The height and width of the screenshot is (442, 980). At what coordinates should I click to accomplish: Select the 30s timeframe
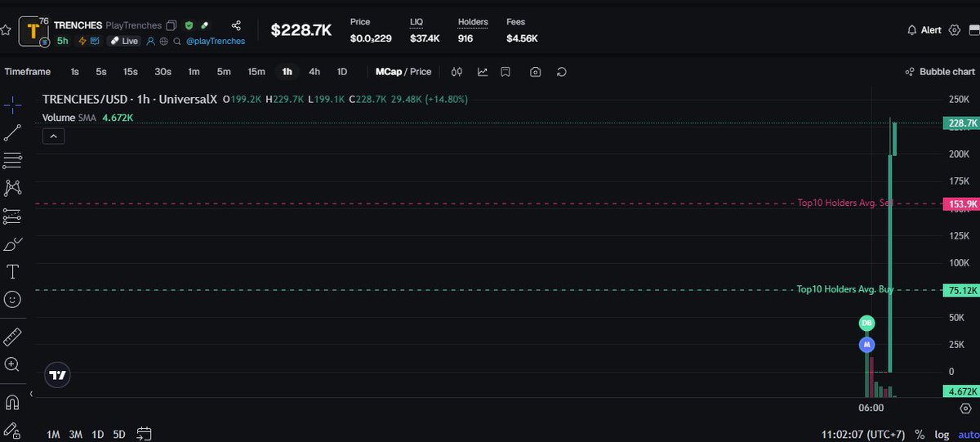point(163,72)
